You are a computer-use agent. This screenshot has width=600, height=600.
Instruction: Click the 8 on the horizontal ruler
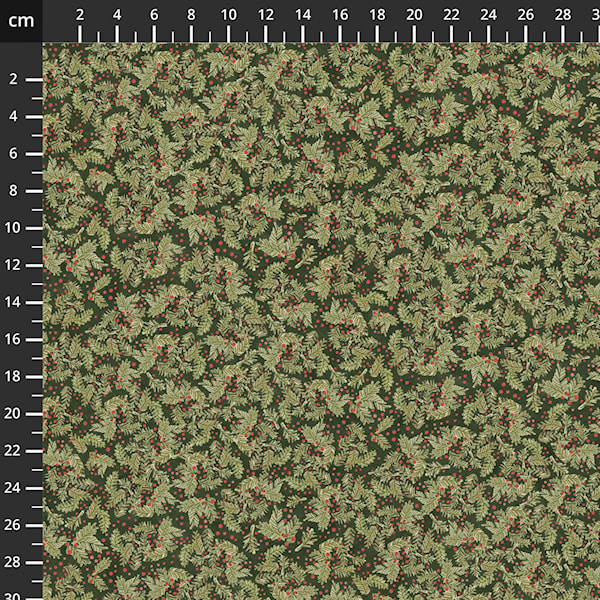(191, 15)
